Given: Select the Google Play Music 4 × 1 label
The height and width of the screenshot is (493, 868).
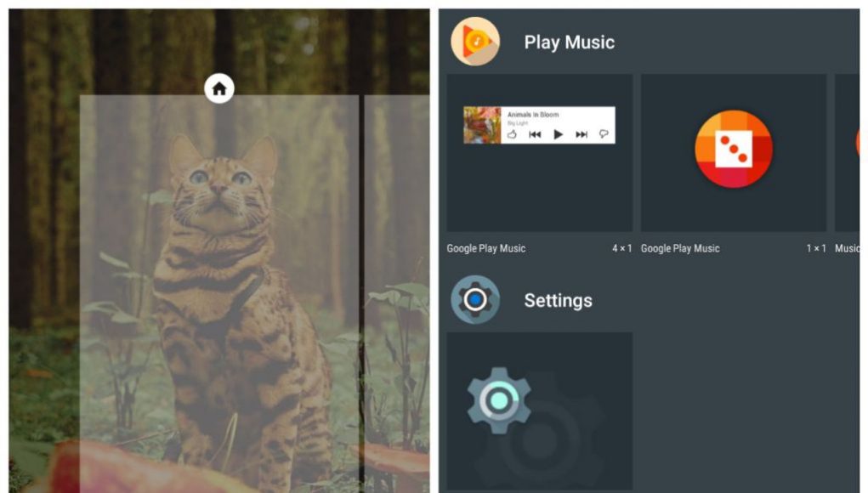Looking at the screenshot, I should click(x=539, y=248).
